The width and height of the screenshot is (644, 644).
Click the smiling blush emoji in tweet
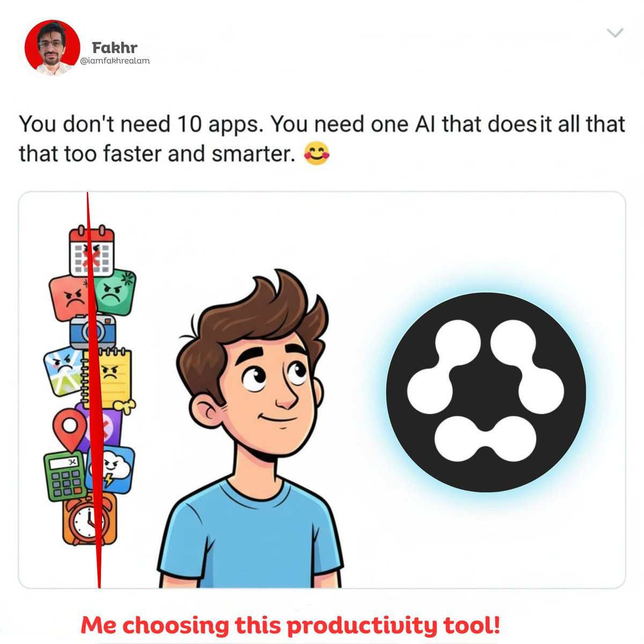pyautogui.click(x=317, y=153)
